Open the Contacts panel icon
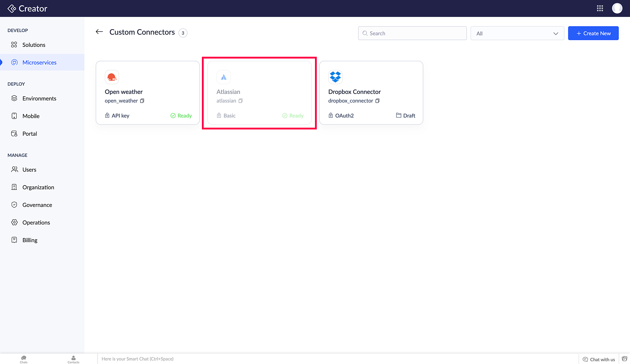The height and width of the screenshot is (364, 630). point(73,359)
